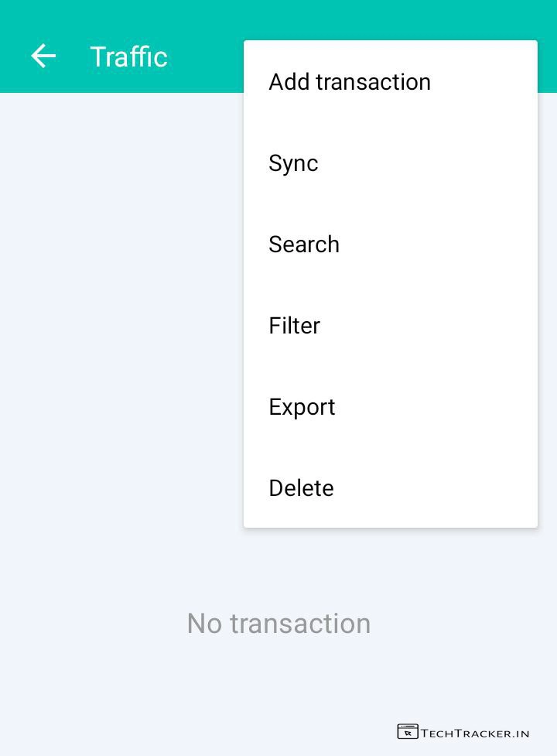The width and height of the screenshot is (557, 756).
Task: Pick the Filter menu entry
Action: click(x=294, y=326)
